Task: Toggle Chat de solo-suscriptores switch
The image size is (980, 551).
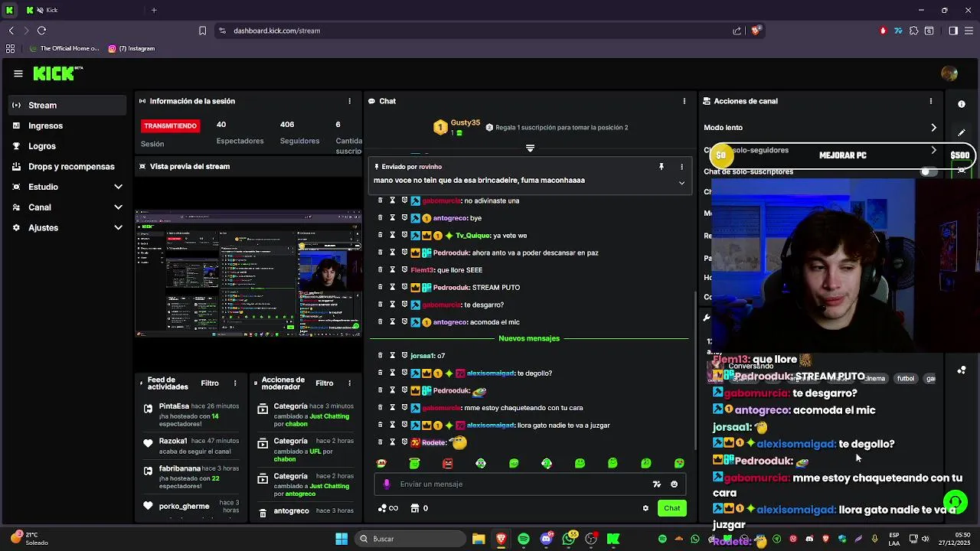Action: [x=928, y=171]
